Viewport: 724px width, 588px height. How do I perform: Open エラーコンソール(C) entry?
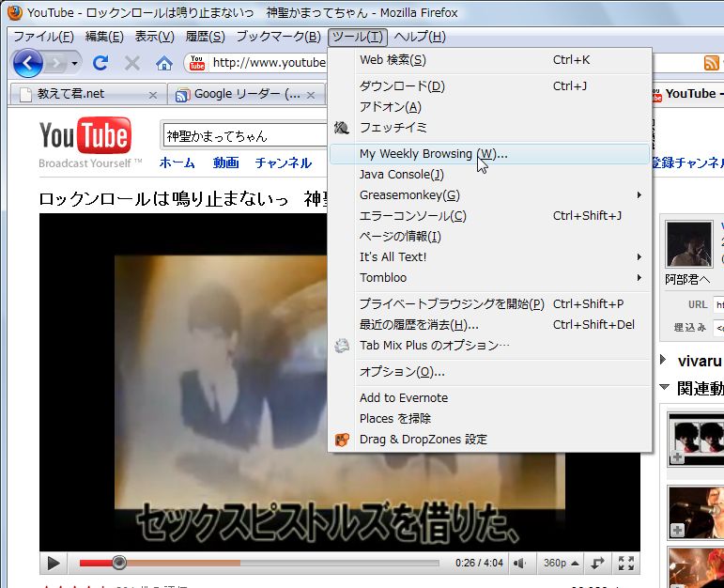(x=489, y=216)
